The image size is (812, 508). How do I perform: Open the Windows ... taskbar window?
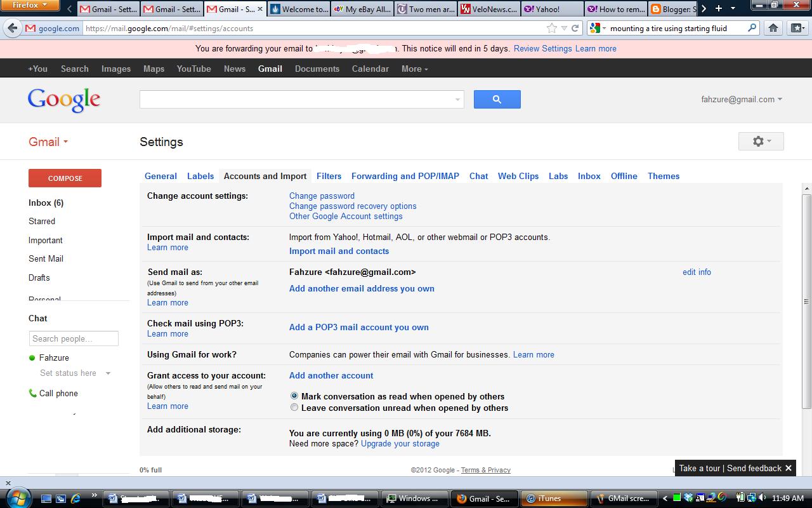click(x=414, y=498)
